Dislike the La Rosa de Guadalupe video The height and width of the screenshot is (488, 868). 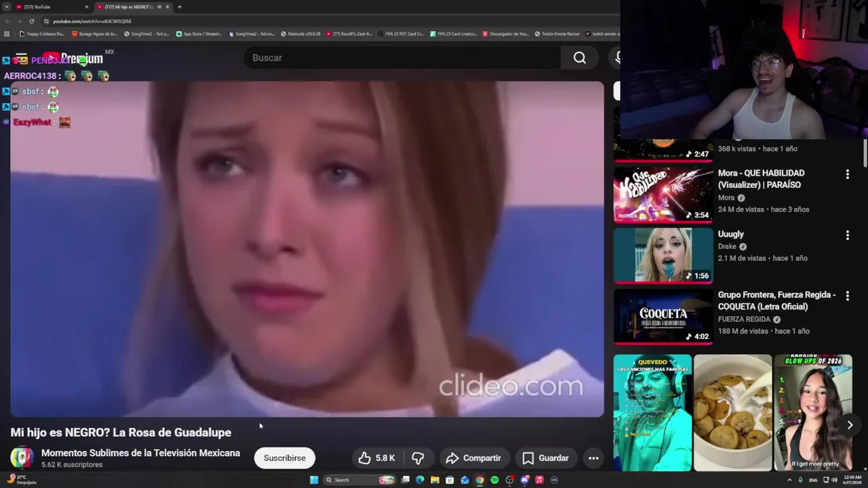[418, 458]
